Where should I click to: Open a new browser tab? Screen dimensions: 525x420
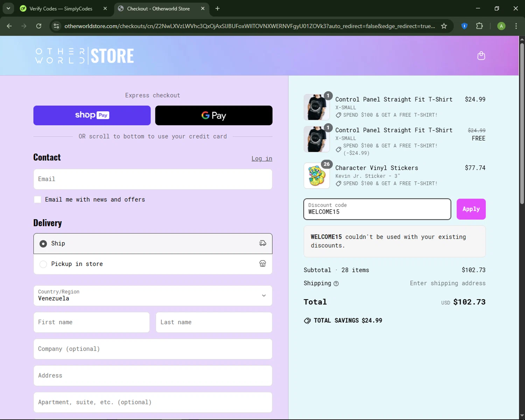point(217,8)
